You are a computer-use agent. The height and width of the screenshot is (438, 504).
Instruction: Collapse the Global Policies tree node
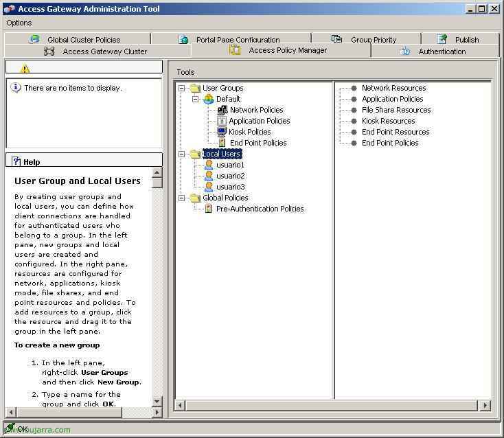[x=181, y=198]
